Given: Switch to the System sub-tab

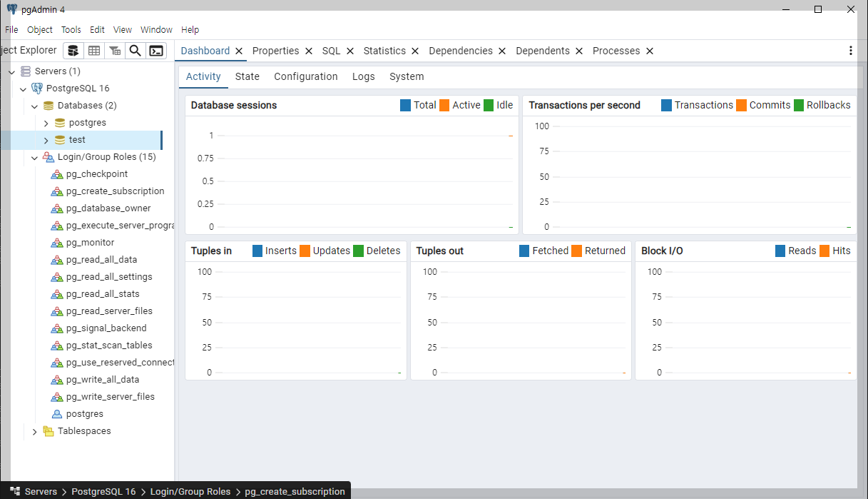Looking at the screenshot, I should (407, 76).
